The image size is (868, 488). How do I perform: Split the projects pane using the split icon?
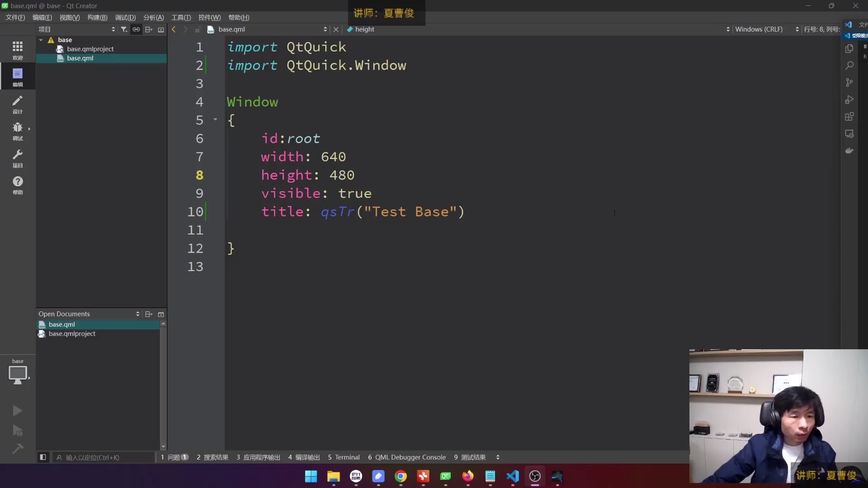(149, 29)
